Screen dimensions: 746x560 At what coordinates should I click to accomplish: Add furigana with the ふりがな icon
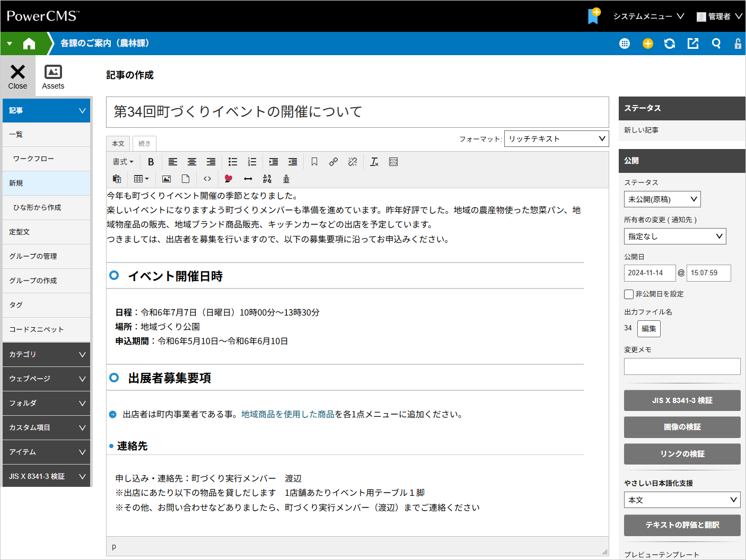point(267,179)
